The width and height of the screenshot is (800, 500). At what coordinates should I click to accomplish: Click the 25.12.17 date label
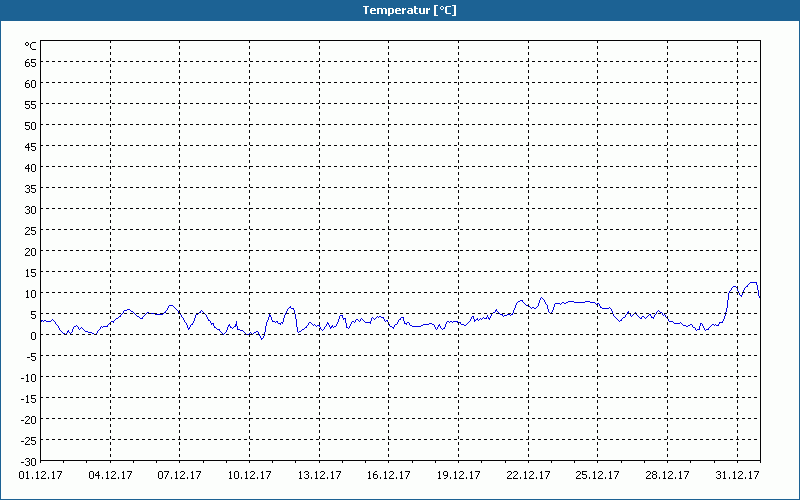click(x=597, y=476)
